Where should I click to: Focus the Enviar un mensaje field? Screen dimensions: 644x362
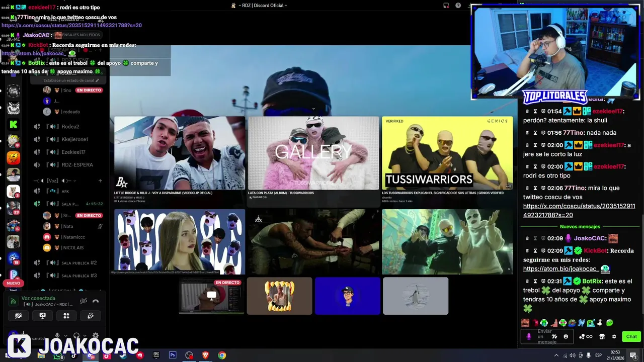click(x=547, y=336)
